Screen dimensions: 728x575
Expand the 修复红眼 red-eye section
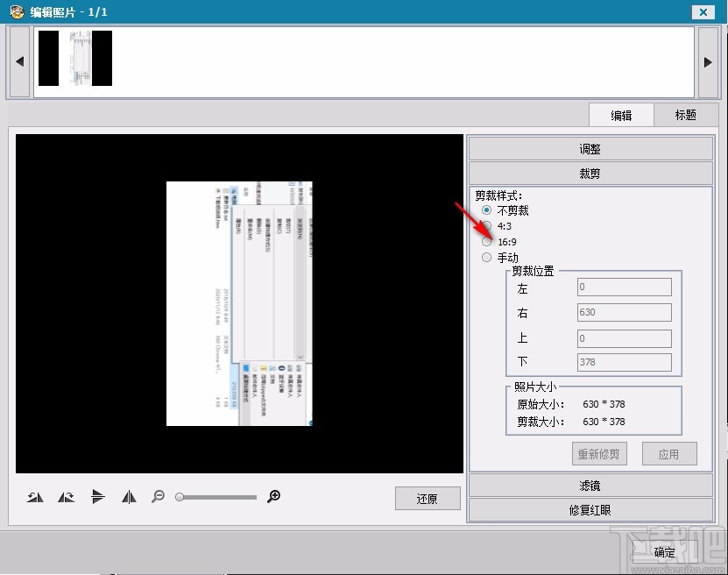(x=590, y=508)
